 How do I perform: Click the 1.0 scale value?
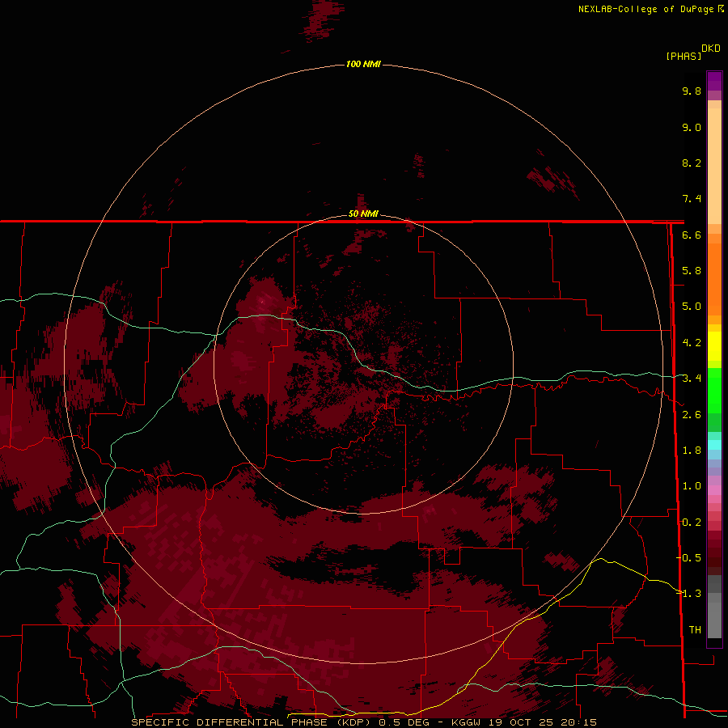(692, 486)
